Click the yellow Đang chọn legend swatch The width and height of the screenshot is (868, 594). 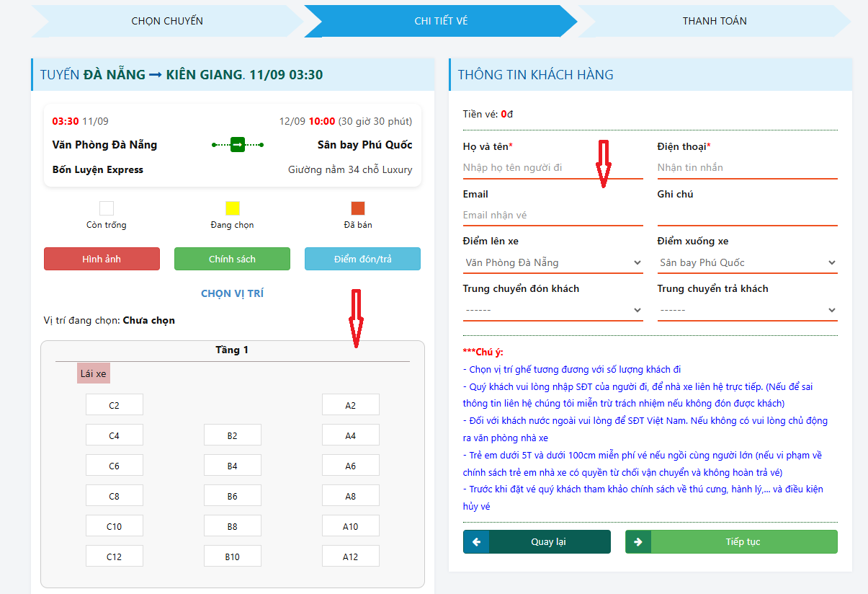[232, 208]
